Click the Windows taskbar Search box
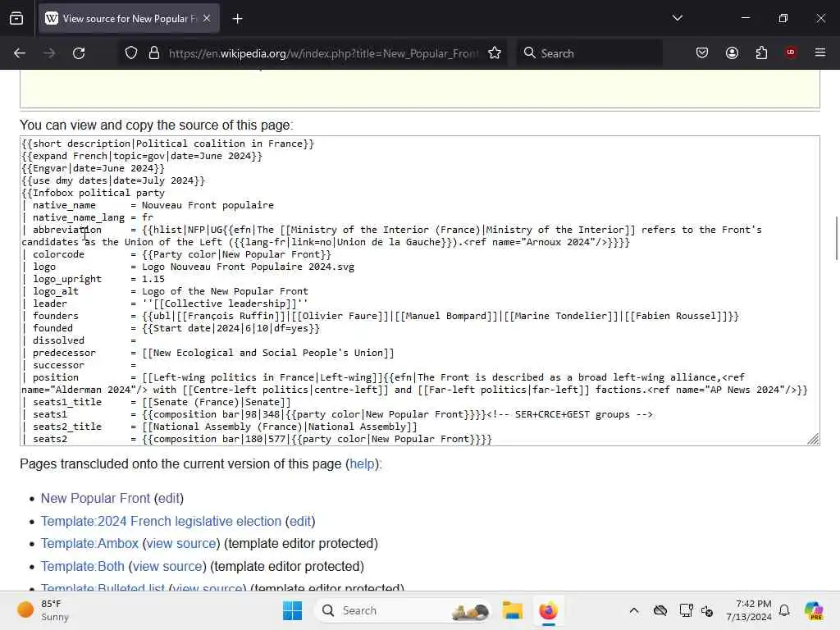Screen dimensions: 840x630 point(404,610)
